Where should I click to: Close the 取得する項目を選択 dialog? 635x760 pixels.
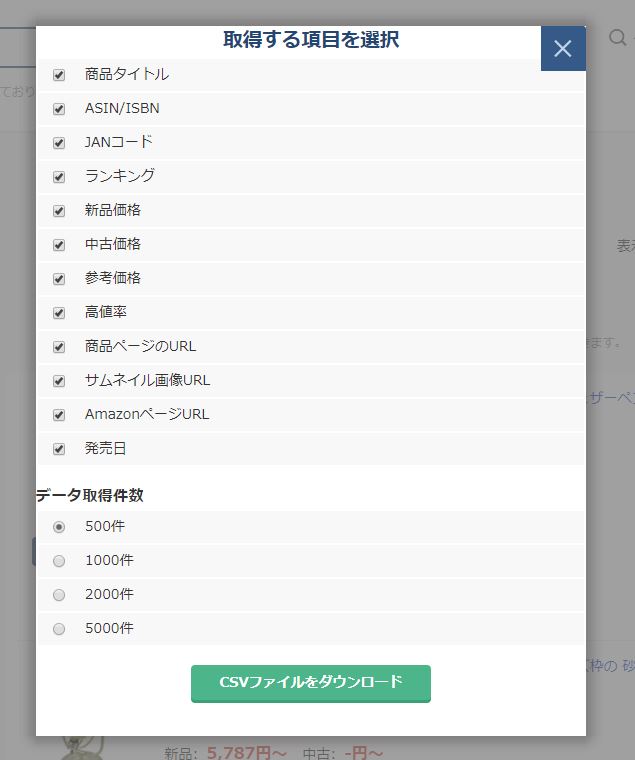pos(563,48)
